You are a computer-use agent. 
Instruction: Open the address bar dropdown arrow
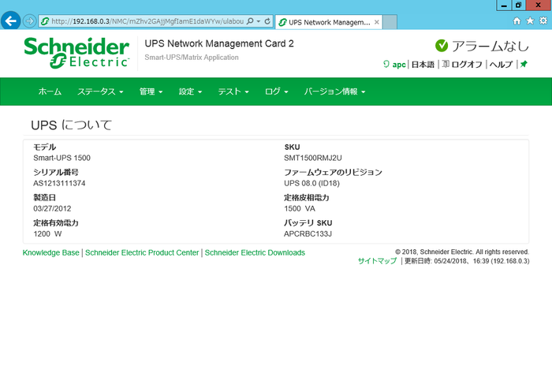click(259, 21)
